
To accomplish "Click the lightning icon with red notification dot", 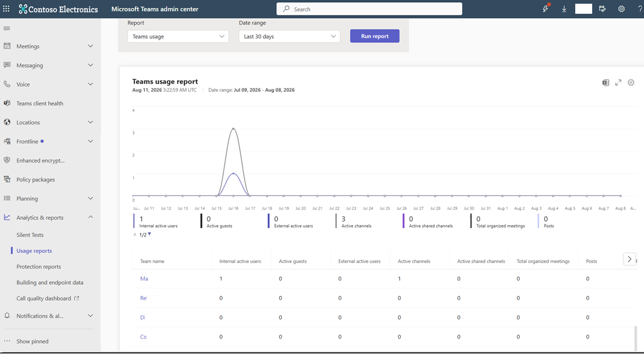I will [546, 8].
